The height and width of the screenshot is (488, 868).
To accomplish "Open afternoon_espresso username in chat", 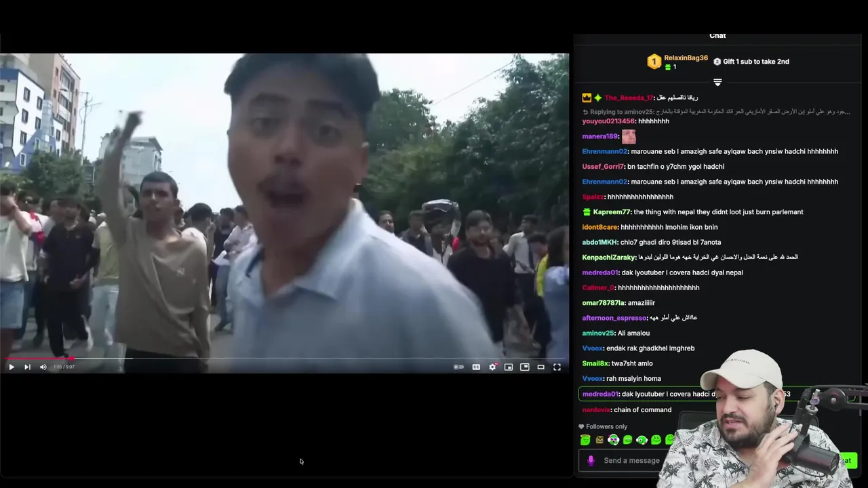I will tap(614, 318).
